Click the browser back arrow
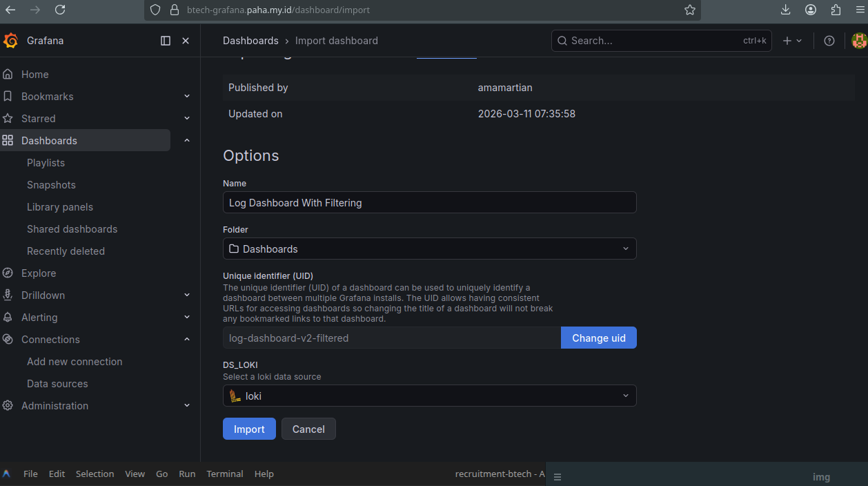This screenshot has height=486, width=868. coord(10,10)
